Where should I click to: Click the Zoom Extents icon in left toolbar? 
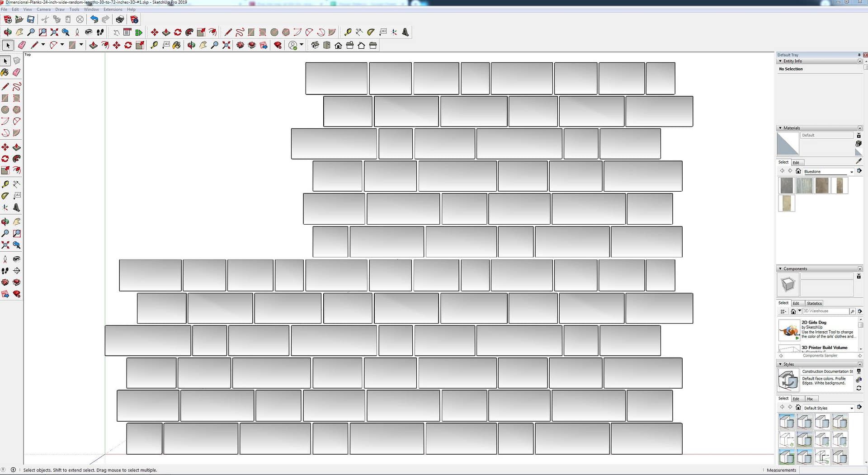5,245
